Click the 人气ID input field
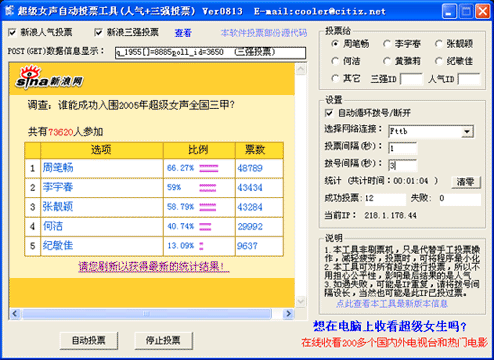The width and height of the screenshot is (494, 360). pos(469,79)
